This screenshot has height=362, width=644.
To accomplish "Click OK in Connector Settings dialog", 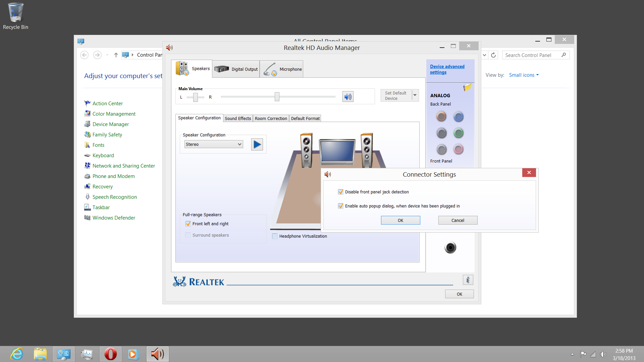I will pyautogui.click(x=400, y=220).
